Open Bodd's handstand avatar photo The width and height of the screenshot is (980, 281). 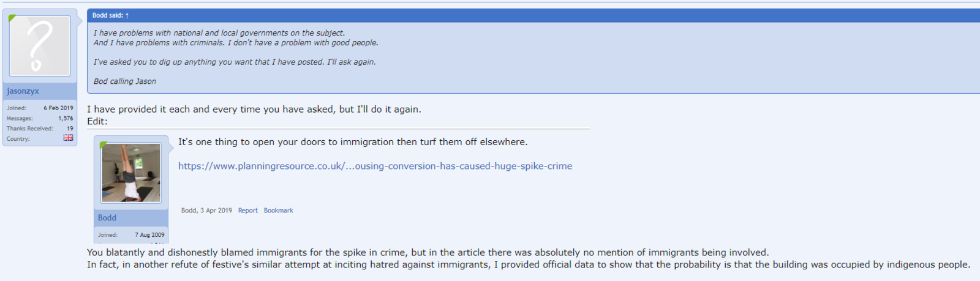pyautogui.click(x=131, y=173)
